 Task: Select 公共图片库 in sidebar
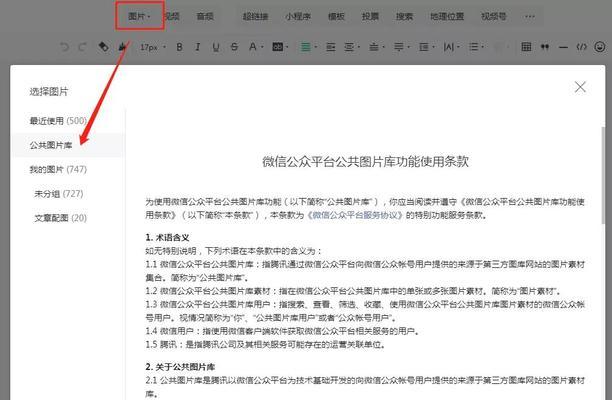pyautogui.click(x=68, y=145)
